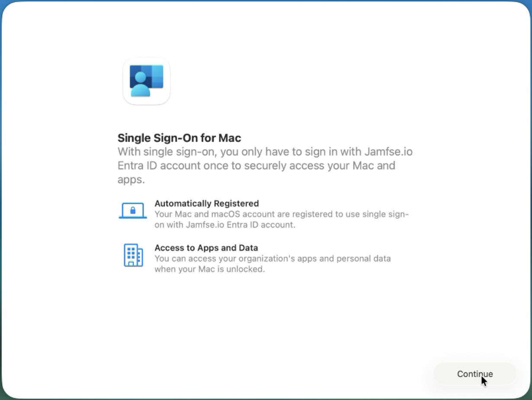
Task: Select the "Access to Apps and Data" heading
Action: 206,248
